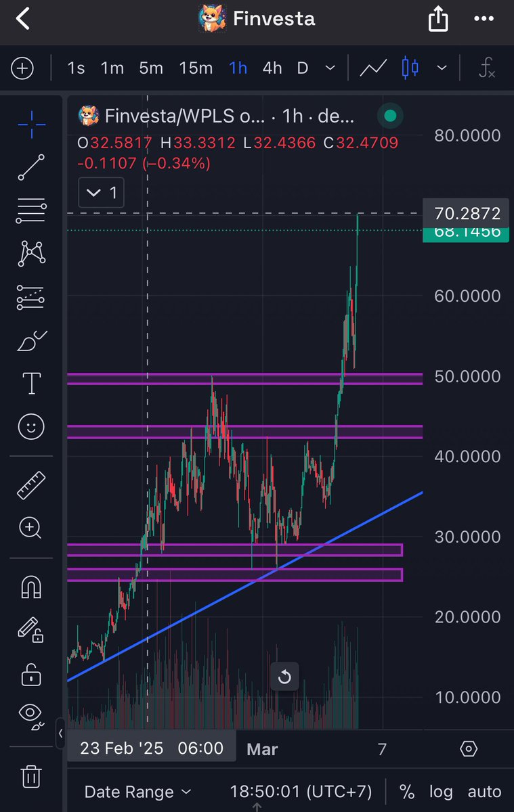Select the 1s timeframe
Viewport: 514px width, 812px height.
tap(76, 68)
